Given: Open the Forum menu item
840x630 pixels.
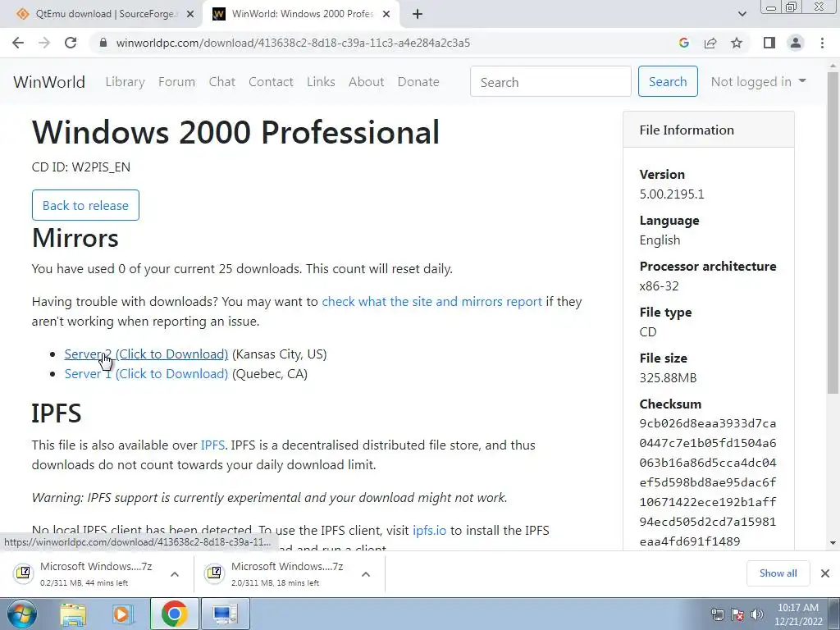Looking at the screenshot, I should (x=177, y=82).
